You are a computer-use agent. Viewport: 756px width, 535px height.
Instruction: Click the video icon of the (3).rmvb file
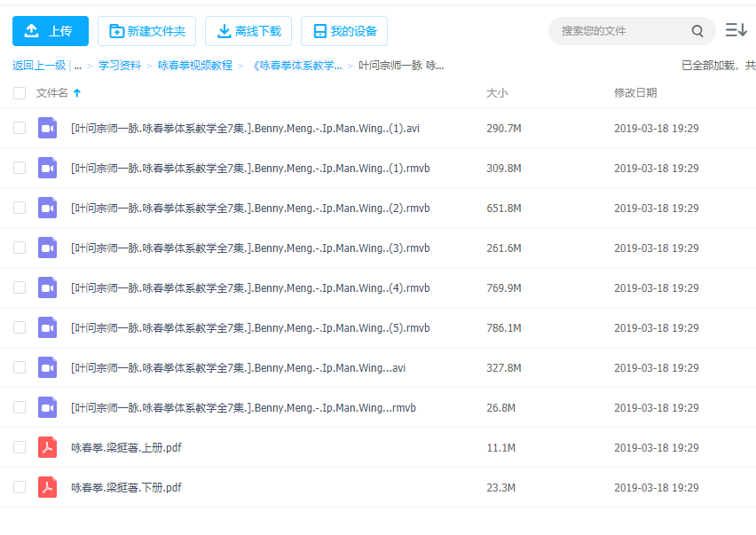47,248
